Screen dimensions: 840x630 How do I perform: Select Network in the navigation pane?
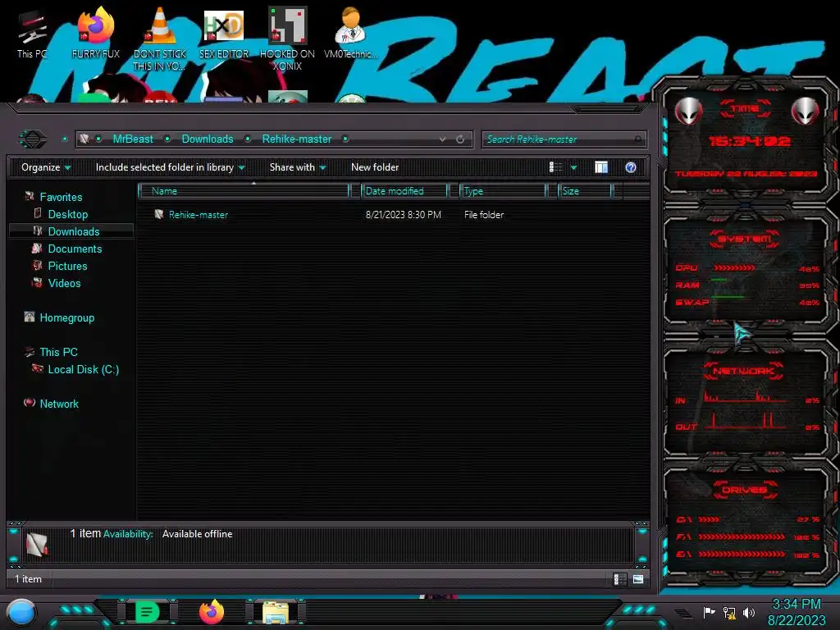[x=59, y=404]
